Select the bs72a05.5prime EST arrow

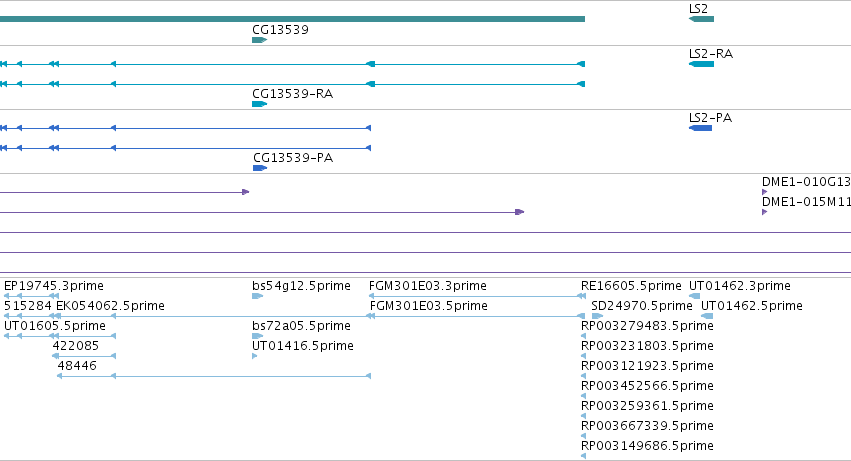[x=257, y=337]
